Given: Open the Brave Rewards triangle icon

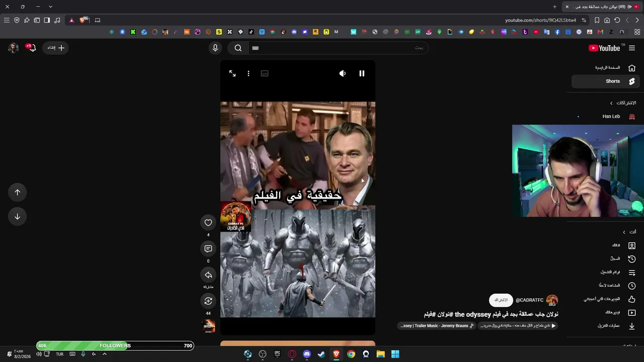Looking at the screenshot, I should 71,20.
